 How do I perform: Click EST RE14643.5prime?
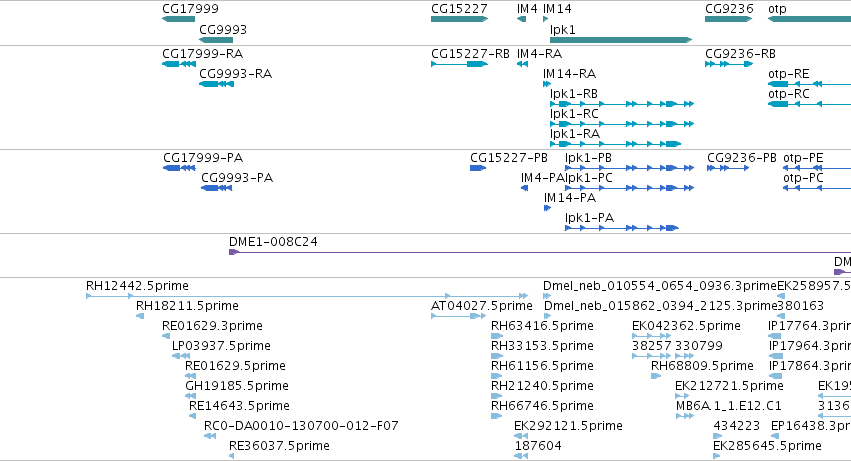coord(239,407)
